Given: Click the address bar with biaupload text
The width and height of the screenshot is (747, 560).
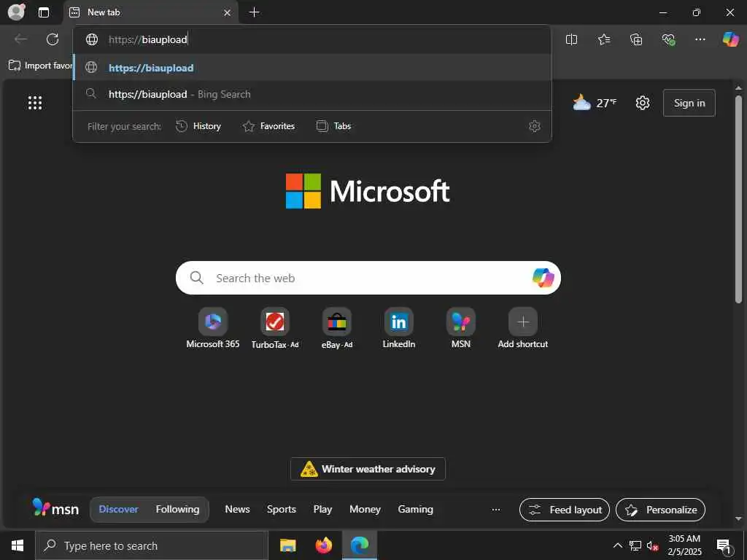Looking at the screenshot, I should (312, 39).
